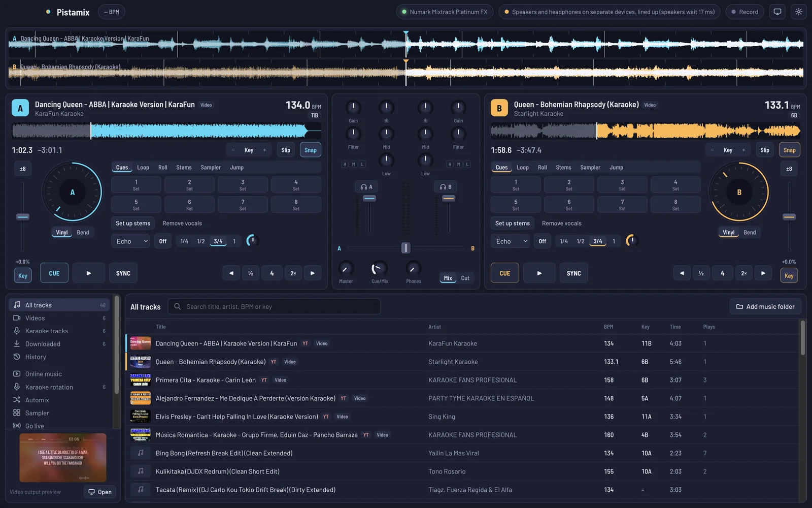
Task: Open Echo effect dropdown on deck B
Action: 511,241
